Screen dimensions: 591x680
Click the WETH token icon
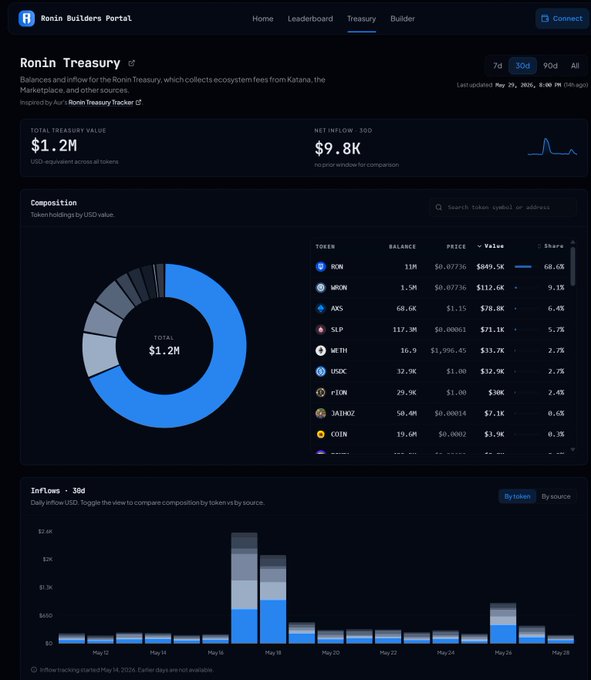[x=320, y=350]
